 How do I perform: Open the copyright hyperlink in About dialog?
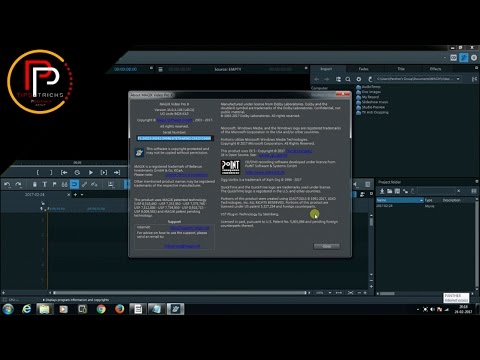(175, 120)
